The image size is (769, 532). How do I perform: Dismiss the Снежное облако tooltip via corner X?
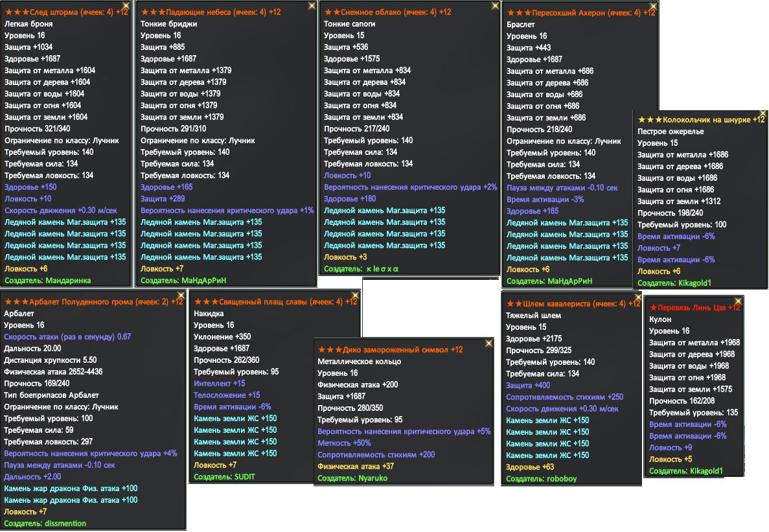[495, 6]
